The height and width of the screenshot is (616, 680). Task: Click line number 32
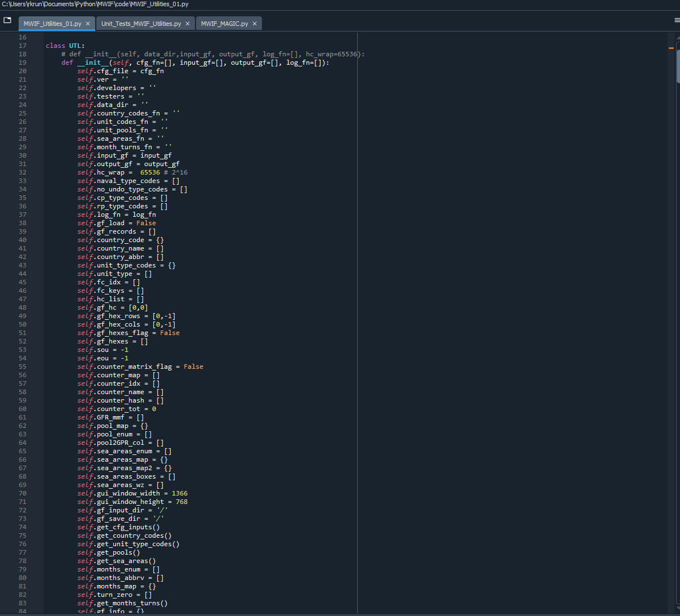tap(23, 172)
